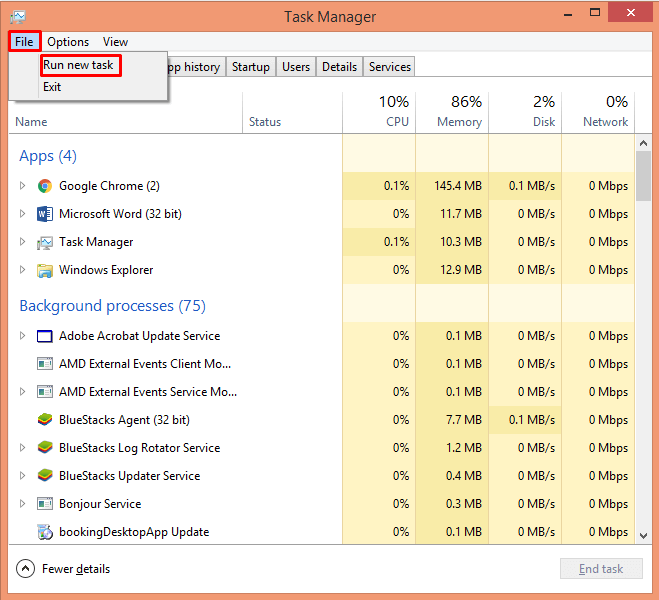Select the bookingDesktopApp Update row name
This screenshot has height=600, width=659.
(134, 532)
